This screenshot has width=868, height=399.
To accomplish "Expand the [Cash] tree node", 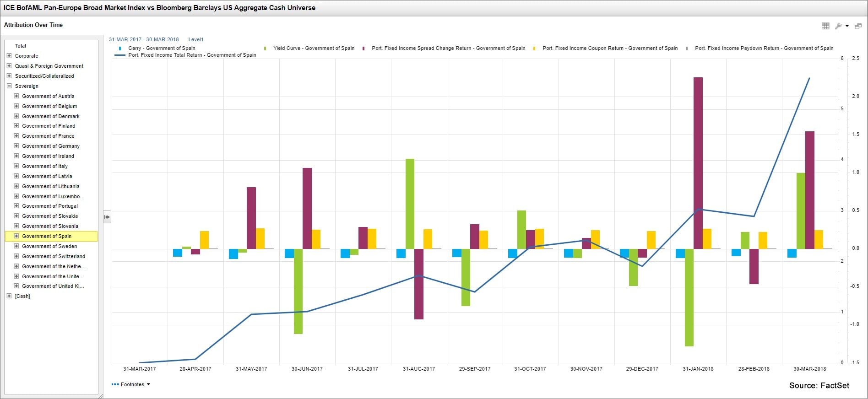I will (x=9, y=296).
